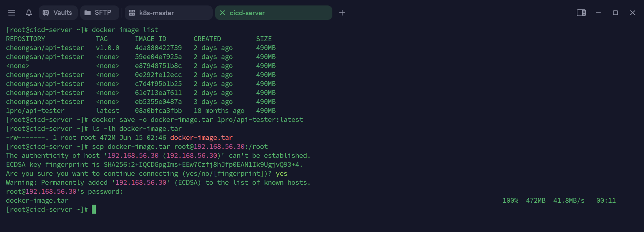644x232 pixels.
Task: Open the notifications bell
Action: [29, 13]
